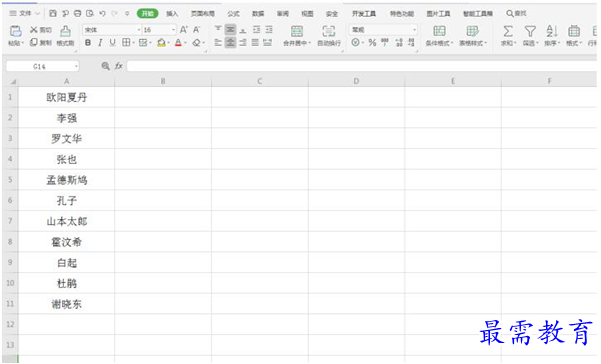Click the Filter funnel icon
Viewport: 601px width, 364px height.
point(530,31)
